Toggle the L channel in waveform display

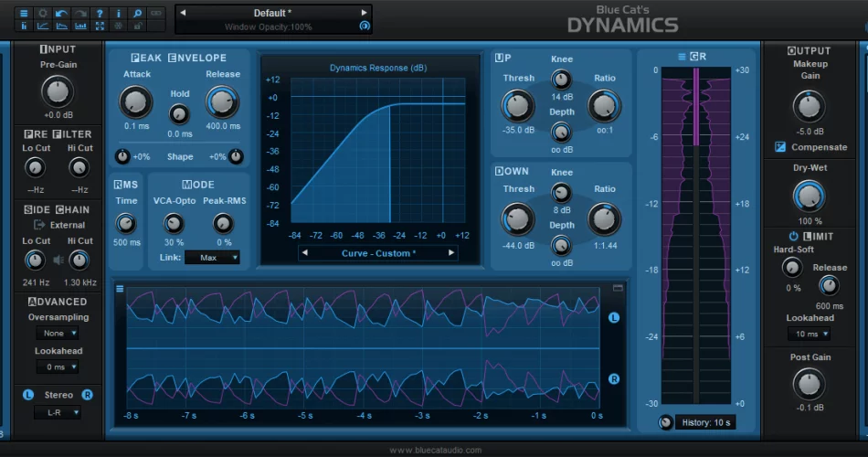click(614, 317)
